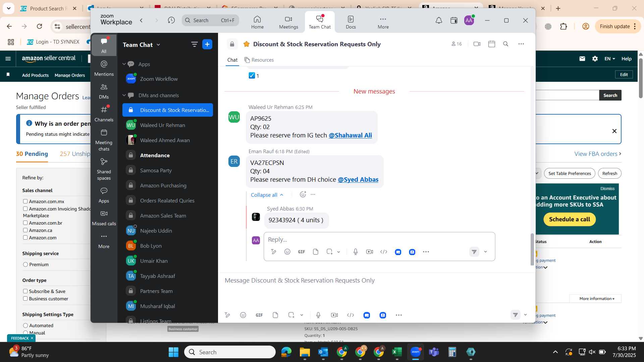View the 16 channel members
This screenshot has height=362, width=644.
pyautogui.click(x=457, y=44)
